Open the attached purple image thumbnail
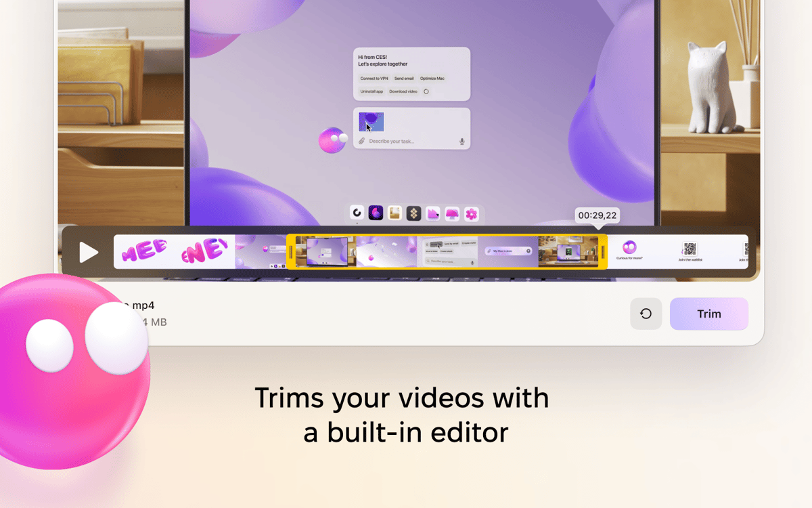Screen dimensions: 812x508 [x=371, y=122]
